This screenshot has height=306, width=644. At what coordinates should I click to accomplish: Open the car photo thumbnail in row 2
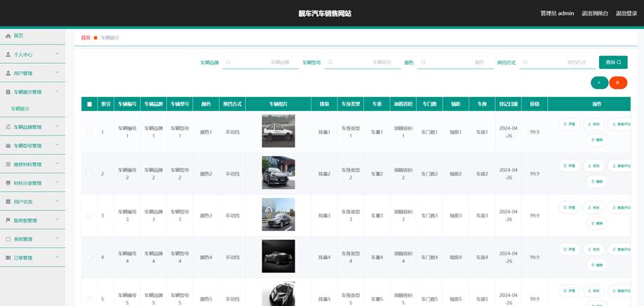pyautogui.click(x=278, y=173)
